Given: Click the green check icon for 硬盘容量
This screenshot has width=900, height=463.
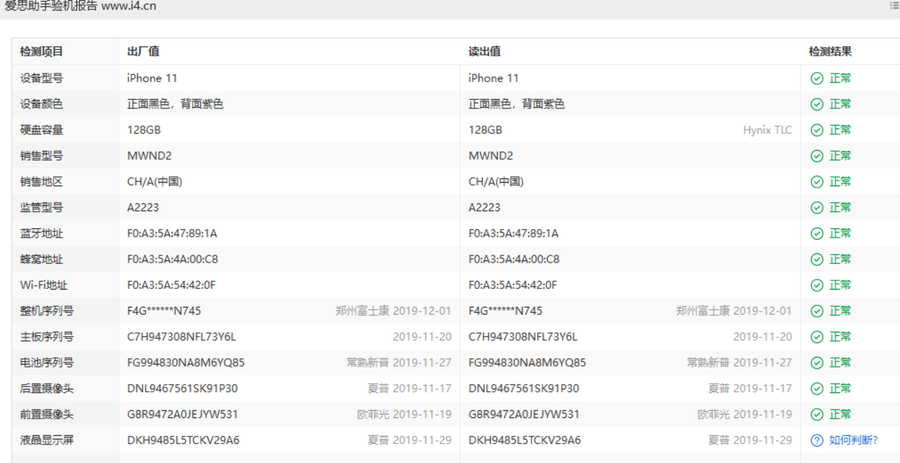Looking at the screenshot, I should [x=817, y=130].
